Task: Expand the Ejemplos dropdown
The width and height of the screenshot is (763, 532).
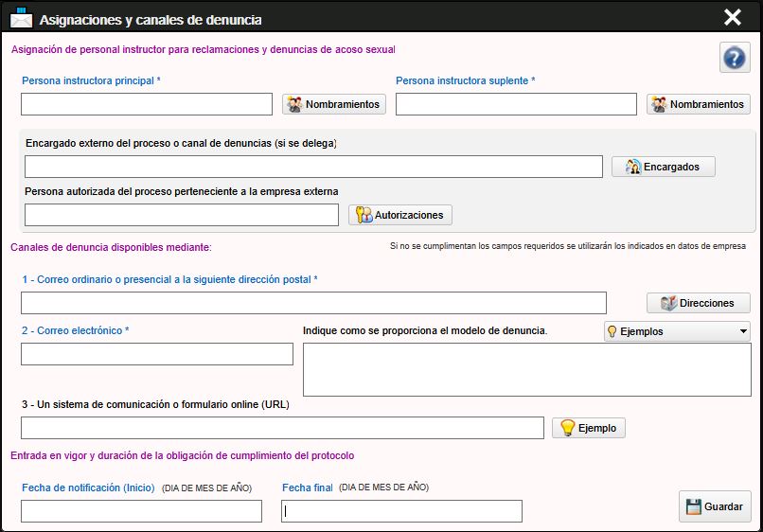Action: pos(677,331)
